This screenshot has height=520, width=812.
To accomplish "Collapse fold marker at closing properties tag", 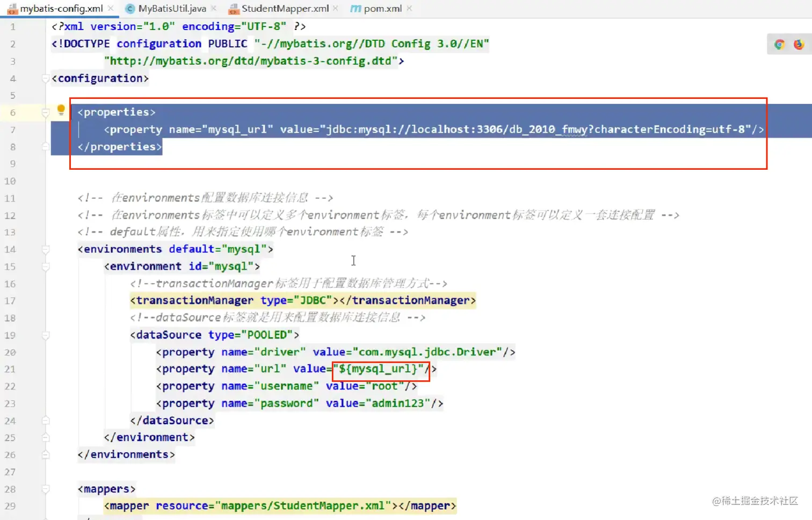I will point(46,147).
